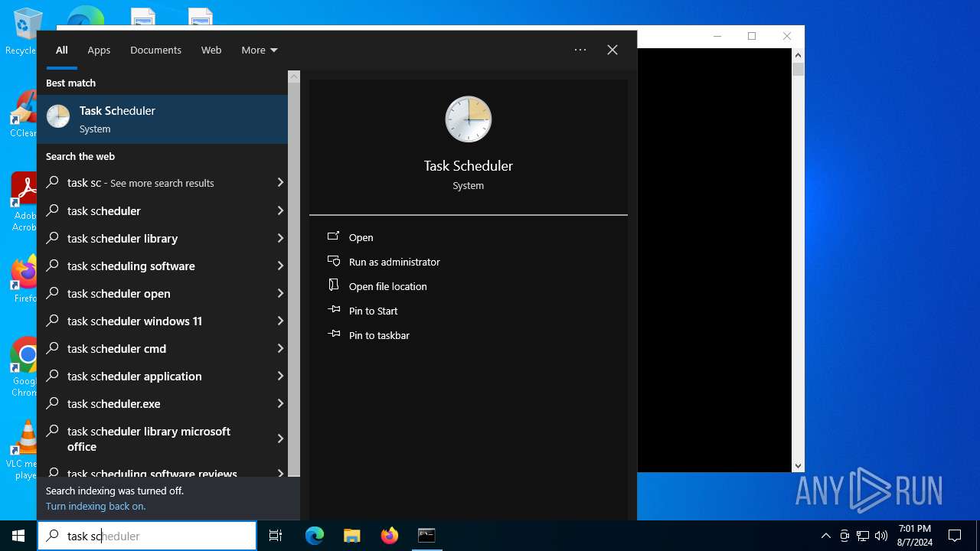Image resolution: width=980 pixels, height=551 pixels.
Task: Click 'Task Scheduler' title in preview pane
Action: pyautogui.click(x=468, y=165)
